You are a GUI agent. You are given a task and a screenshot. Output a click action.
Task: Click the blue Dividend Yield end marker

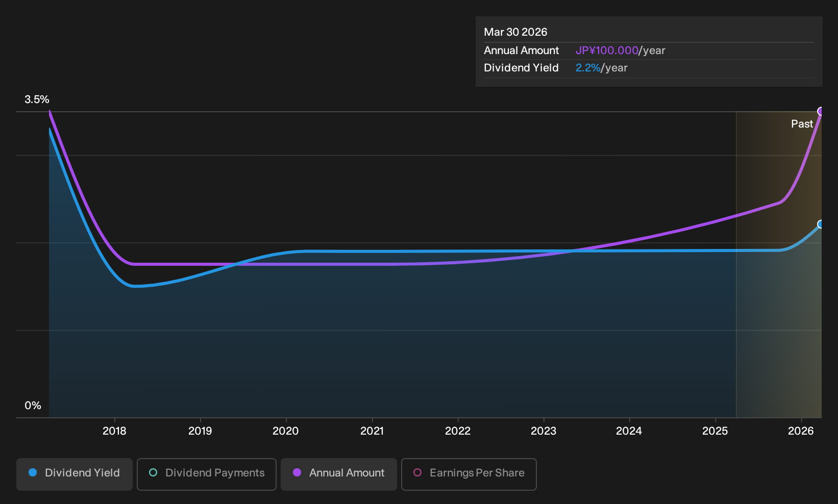click(x=821, y=224)
